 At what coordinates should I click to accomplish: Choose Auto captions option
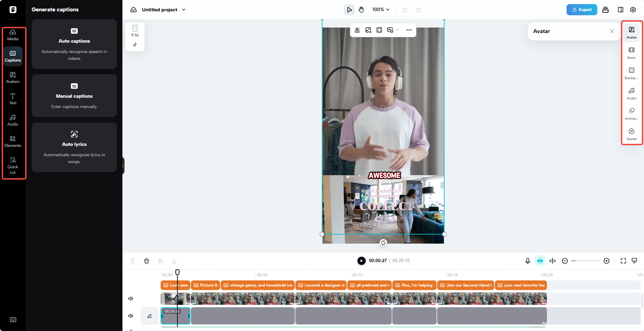[74, 44]
